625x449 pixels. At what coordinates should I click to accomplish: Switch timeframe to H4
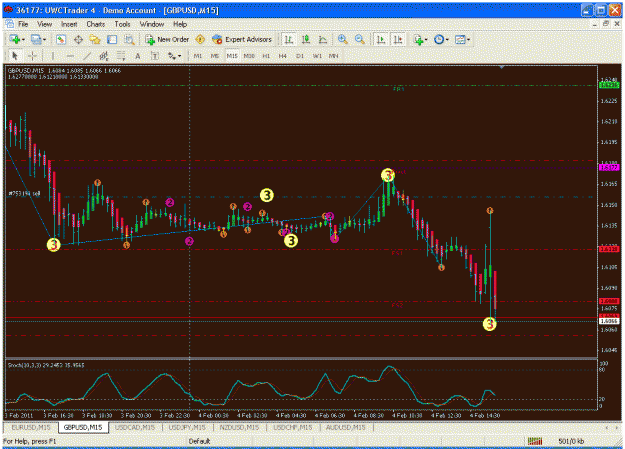coord(283,56)
